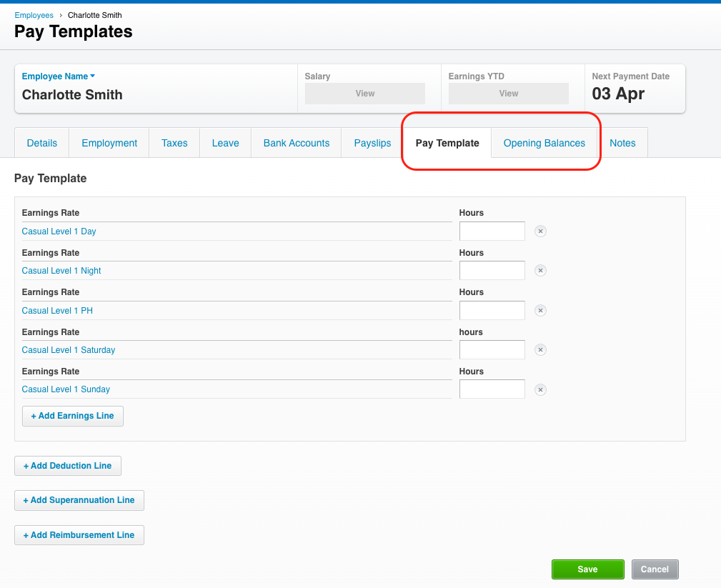Select the Pay Template tab
Viewport: 721px width, 588px height.
[x=447, y=143]
